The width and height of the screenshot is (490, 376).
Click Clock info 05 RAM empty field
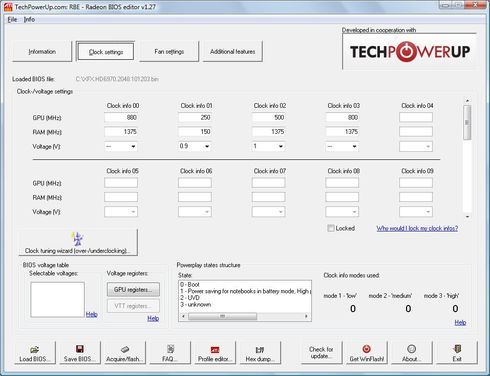tap(121, 197)
